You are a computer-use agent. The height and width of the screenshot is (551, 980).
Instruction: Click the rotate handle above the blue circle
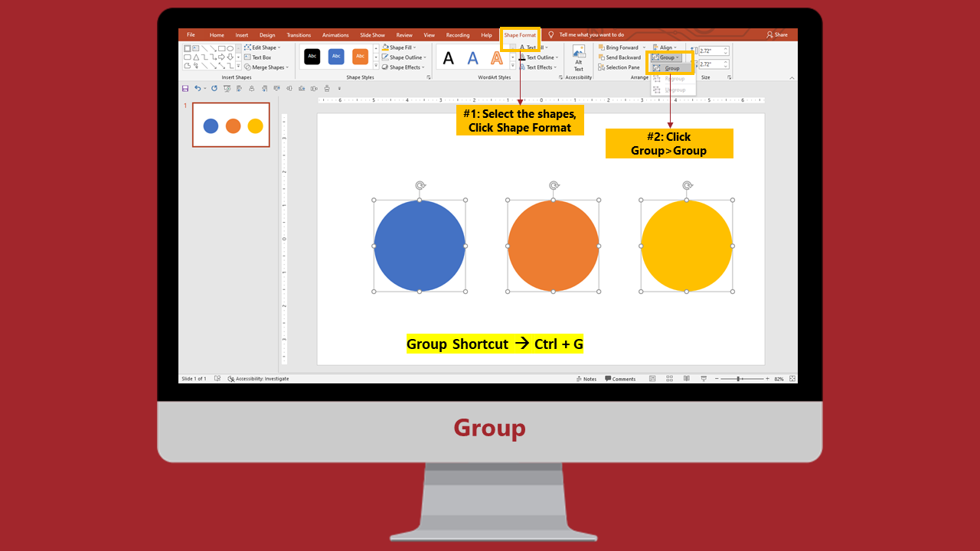[420, 185]
